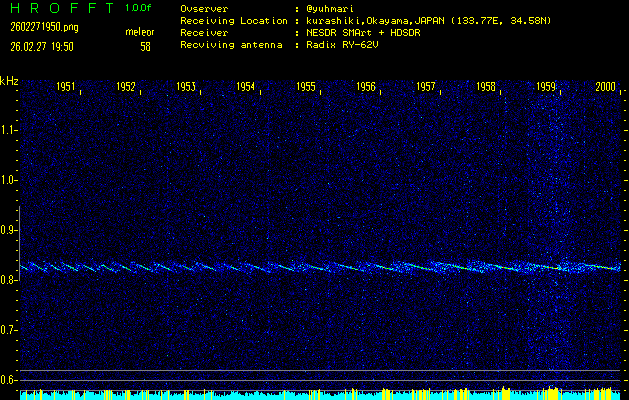Jump to the 1957 time marker
Viewport: 629px width, 400px height.
[x=426, y=88]
